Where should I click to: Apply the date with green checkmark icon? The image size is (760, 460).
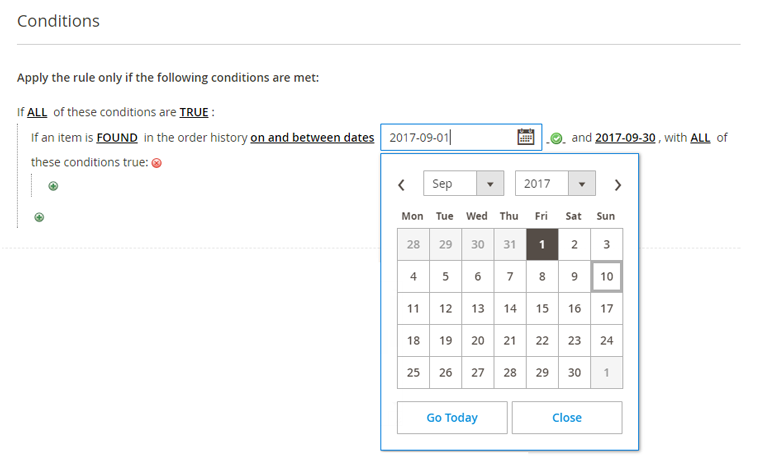(x=556, y=139)
